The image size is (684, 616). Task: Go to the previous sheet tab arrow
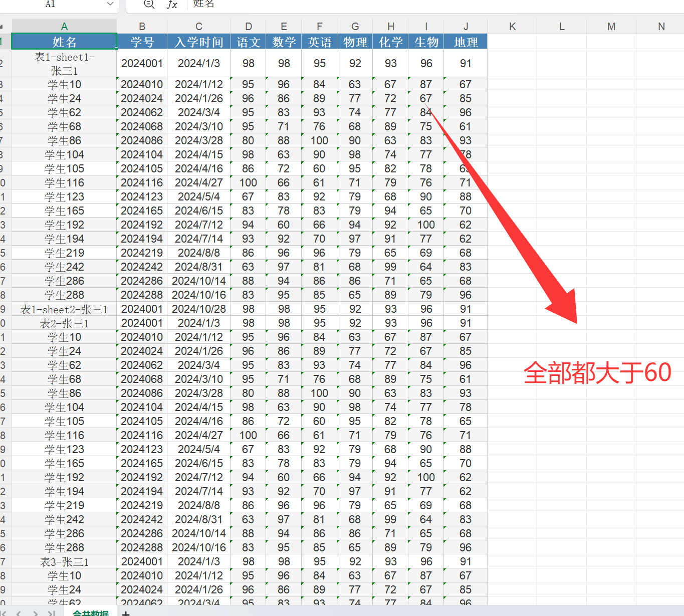click(19, 613)
